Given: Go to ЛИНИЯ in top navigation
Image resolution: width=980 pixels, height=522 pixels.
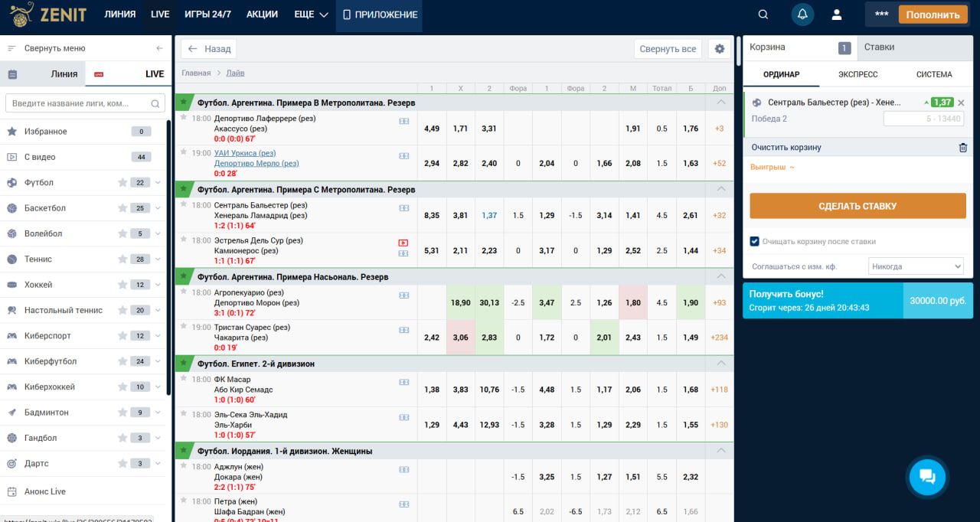Looking at the screenshot, I should (120, 15).
